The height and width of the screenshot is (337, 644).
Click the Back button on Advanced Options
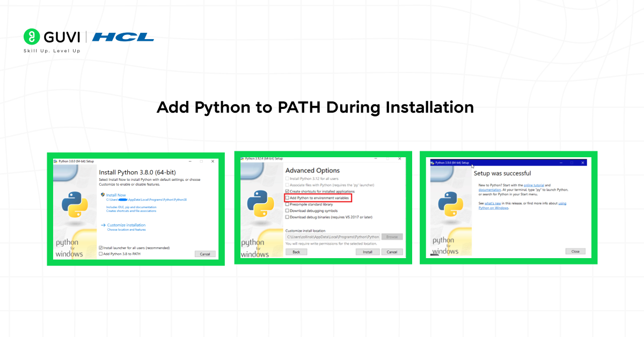296,252
